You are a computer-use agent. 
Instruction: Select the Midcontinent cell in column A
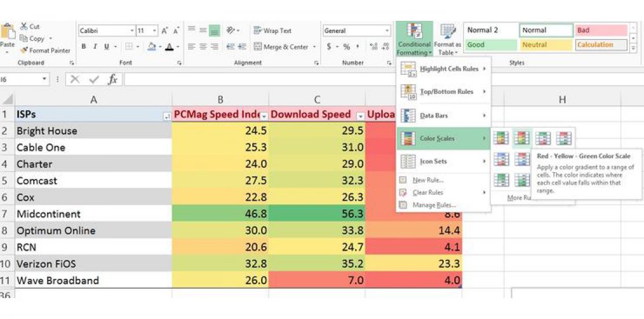coord(93,214)
